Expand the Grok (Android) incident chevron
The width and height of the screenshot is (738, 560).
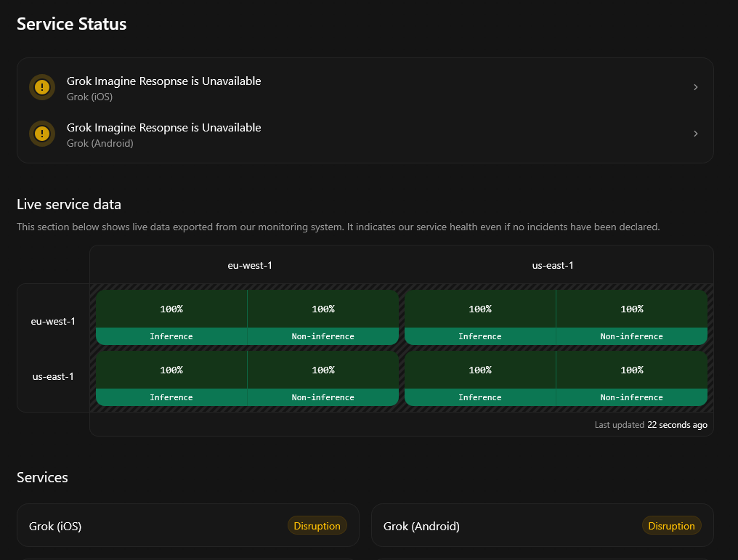coord(695,134)
